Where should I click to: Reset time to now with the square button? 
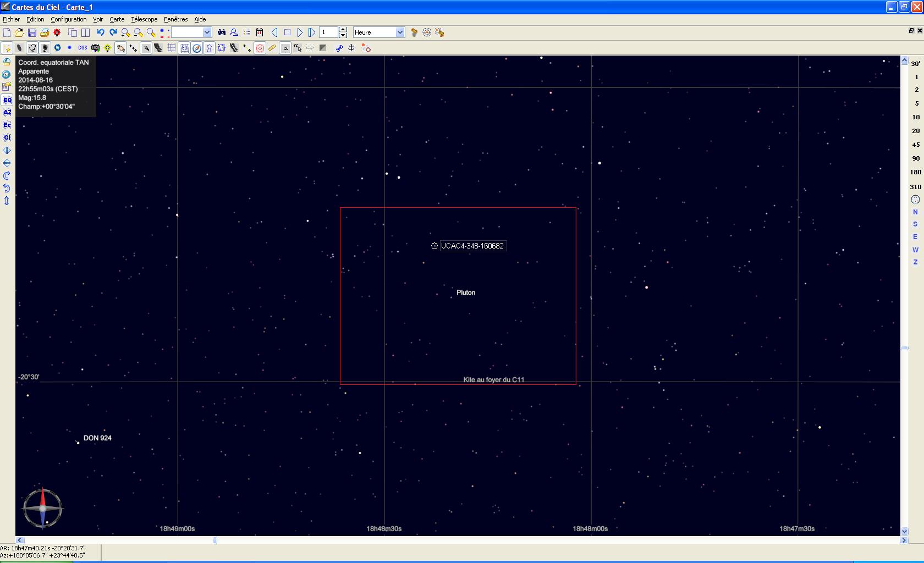coord(287,32)
